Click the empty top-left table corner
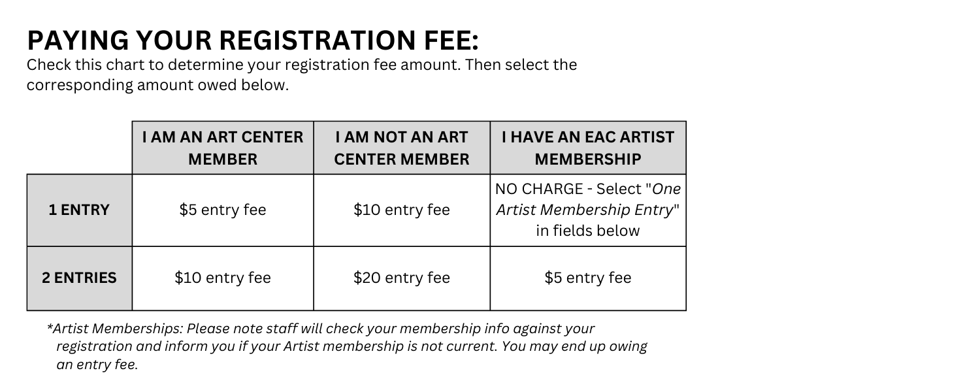Viewport: 980px width, 392px height. coord(80,148)
